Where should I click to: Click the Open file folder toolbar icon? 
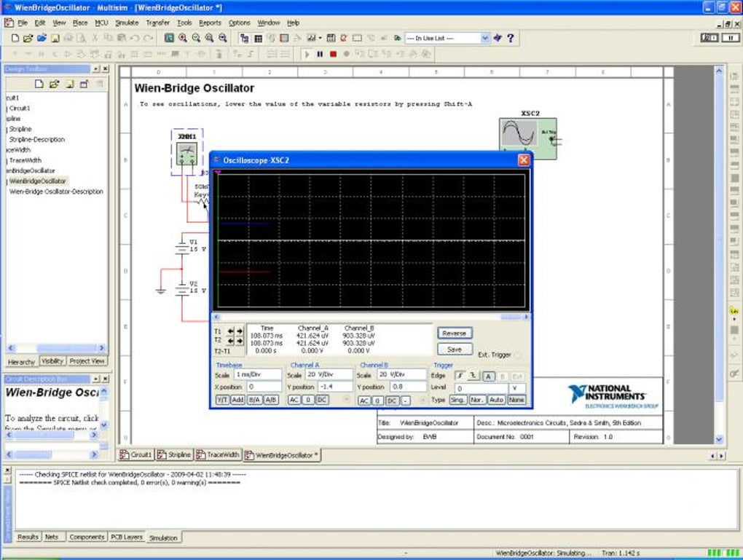28,38
